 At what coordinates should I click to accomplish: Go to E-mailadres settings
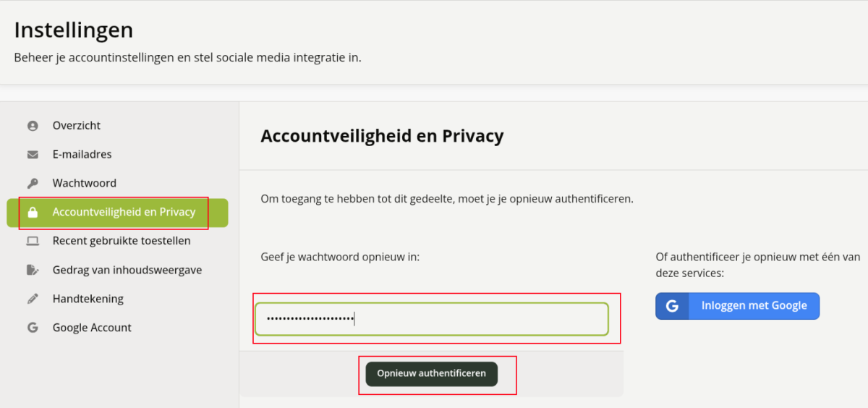click(82, 155)
